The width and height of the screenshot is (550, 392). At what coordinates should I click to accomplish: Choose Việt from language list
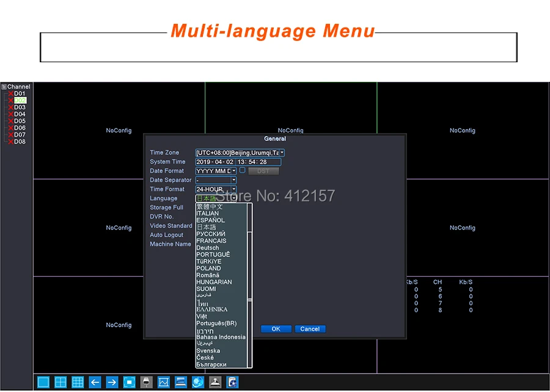[202, 316]
